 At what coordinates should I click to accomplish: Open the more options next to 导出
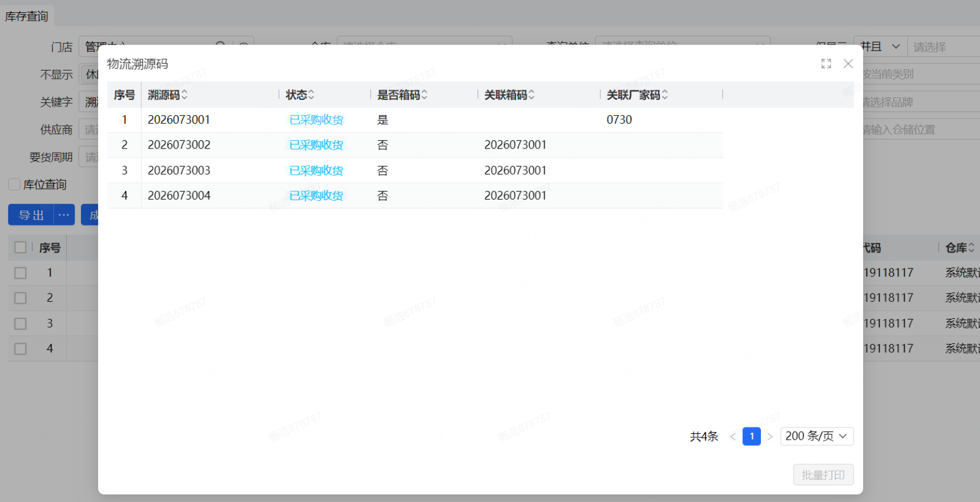coord(64,215)
